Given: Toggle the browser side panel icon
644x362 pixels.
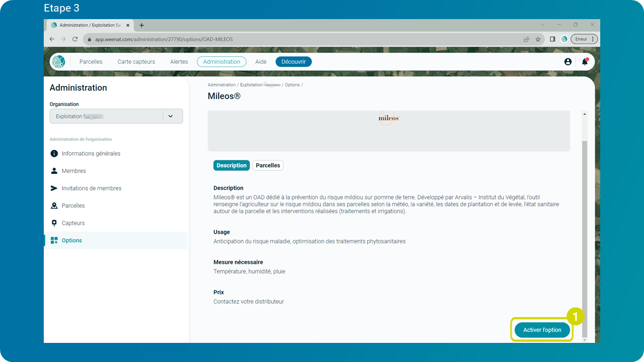Looking at the screenshot, I should point(552,39).
